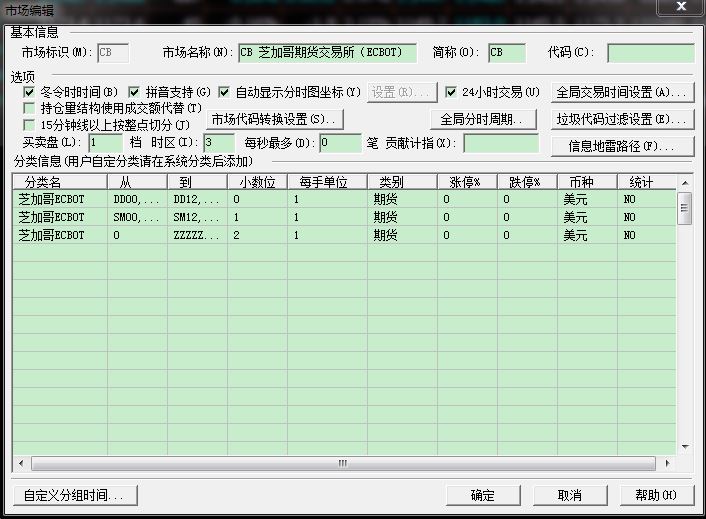Click the table's scroll down arrow
The width and height of the screenshot is (706, 519).
point(685,447)
